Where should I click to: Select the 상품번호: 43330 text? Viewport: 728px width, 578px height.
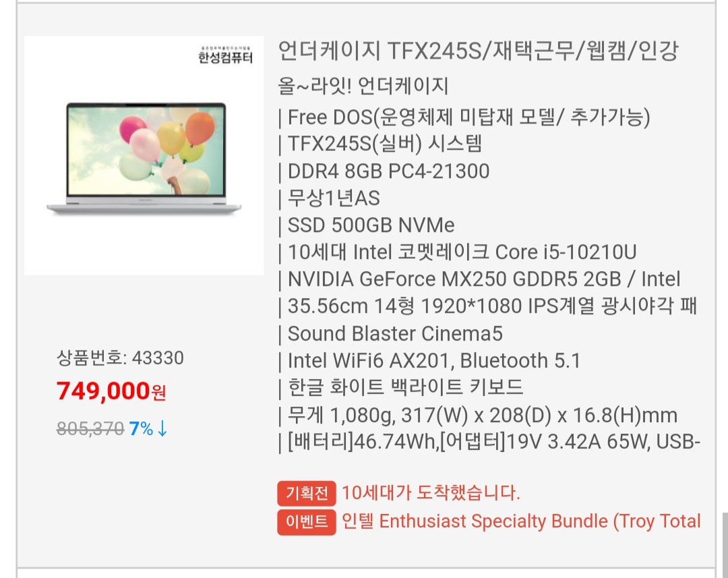click(x=120, y=357)
